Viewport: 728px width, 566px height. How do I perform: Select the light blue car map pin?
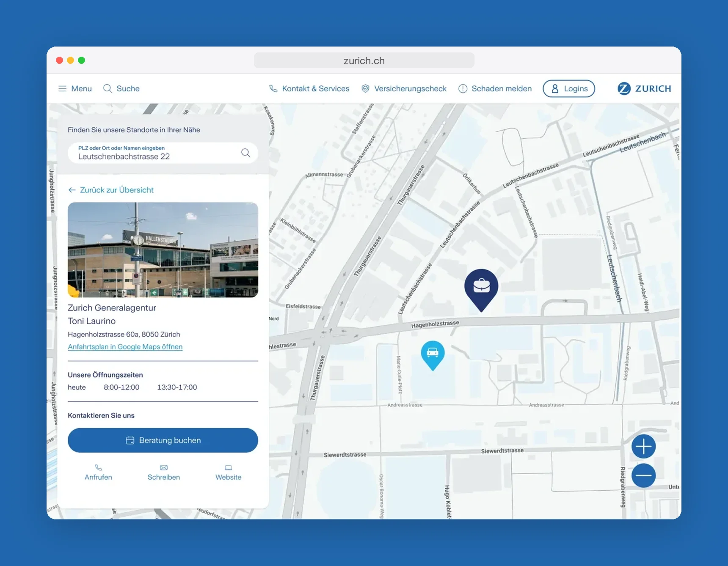tap(433, 355)
